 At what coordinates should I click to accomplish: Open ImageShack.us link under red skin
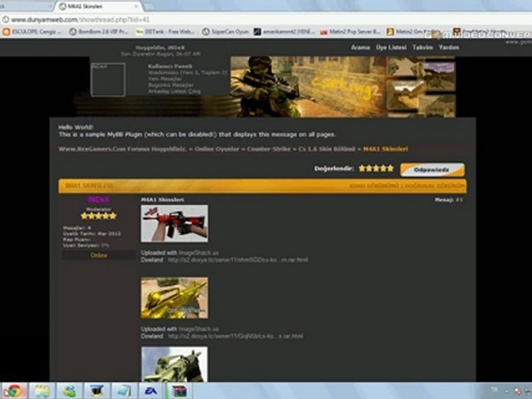pos(198,253)
